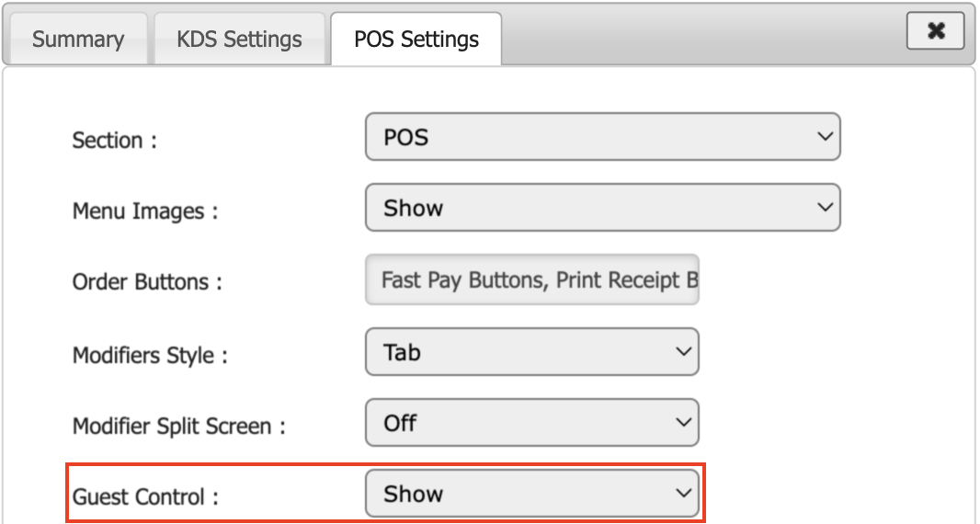
Task: Click the chevron arrow in Modifiers Style dropdown
Action: point(682,352)
